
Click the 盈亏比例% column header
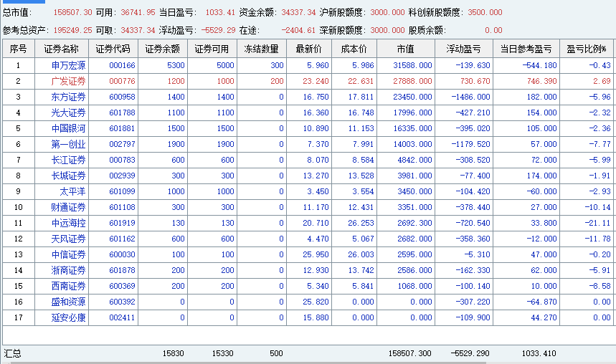(x=586, y=49)
